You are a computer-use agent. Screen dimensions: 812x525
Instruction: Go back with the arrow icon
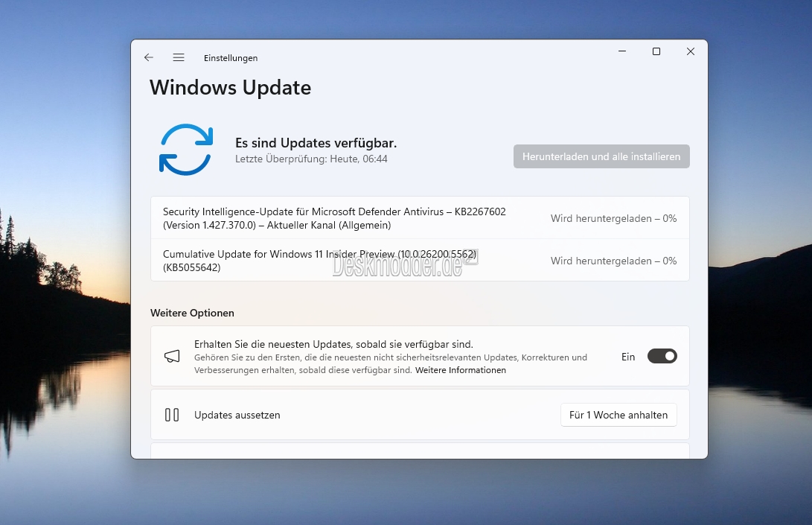[x=149, y=57]
